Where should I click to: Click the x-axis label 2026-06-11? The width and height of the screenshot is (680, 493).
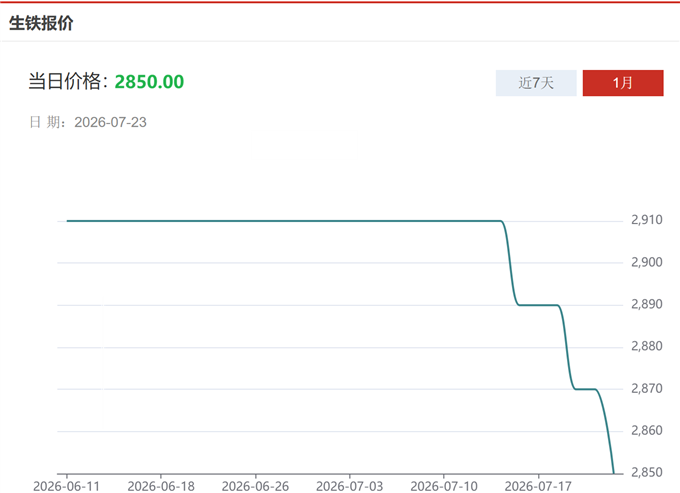pyautogui.click(x=66, y=486)
